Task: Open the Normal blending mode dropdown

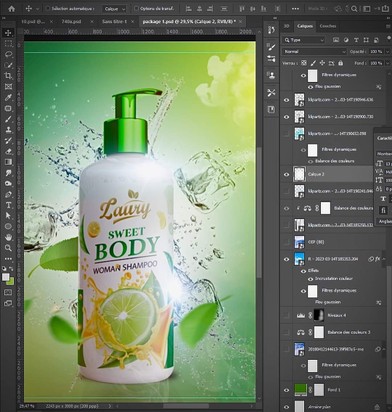Action: coord(314,52)
